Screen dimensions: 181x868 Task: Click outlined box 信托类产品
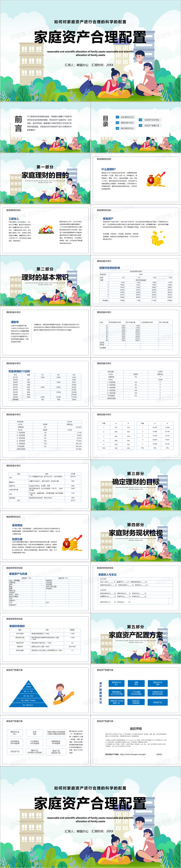point(15,751)
